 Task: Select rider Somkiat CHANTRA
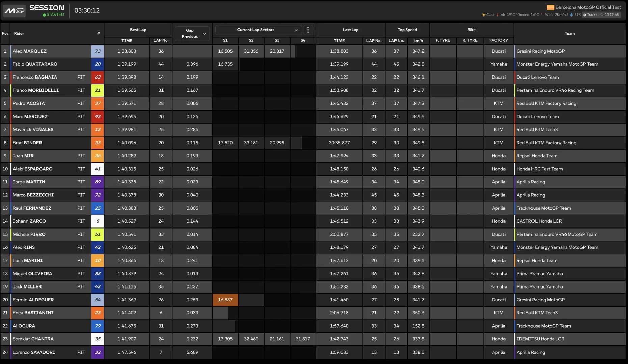(x=33, y=339)
